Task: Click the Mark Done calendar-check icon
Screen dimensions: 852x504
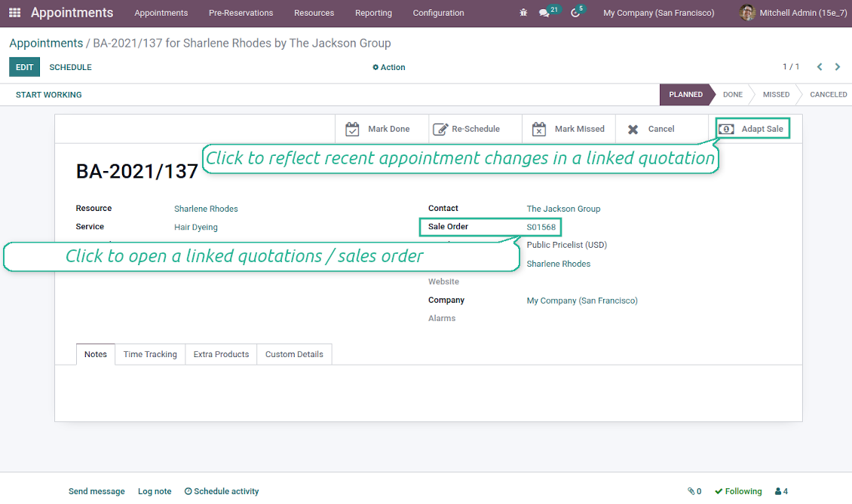Action: [x=352, y=130]
